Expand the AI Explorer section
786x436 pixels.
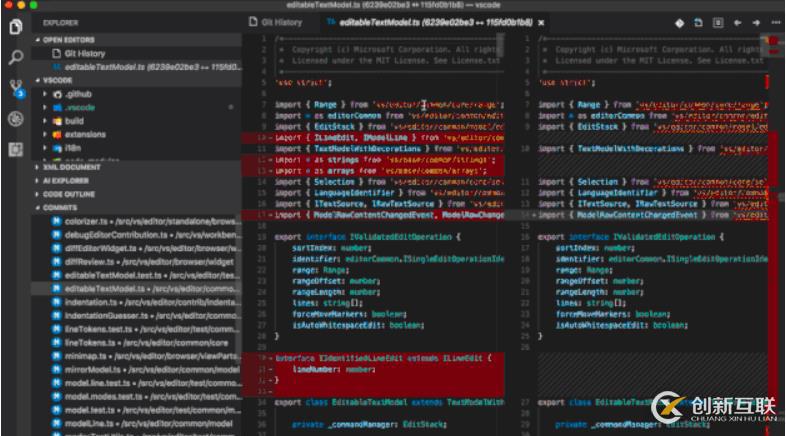click(x=136, y=180)
